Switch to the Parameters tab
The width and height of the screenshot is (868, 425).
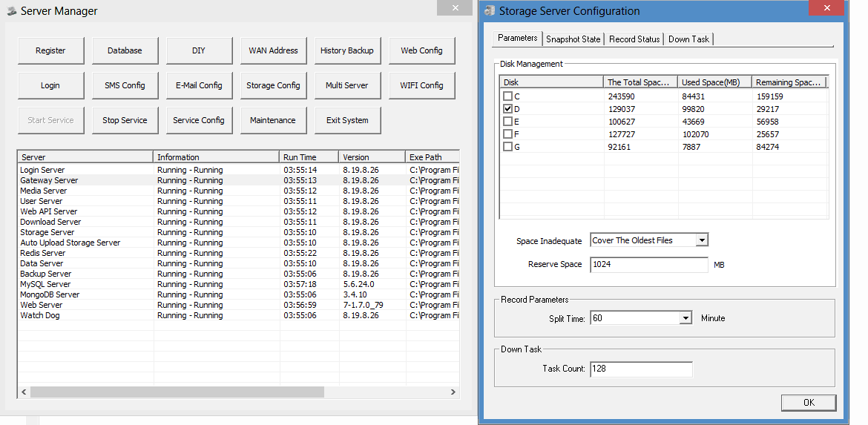tap(518, 38)
